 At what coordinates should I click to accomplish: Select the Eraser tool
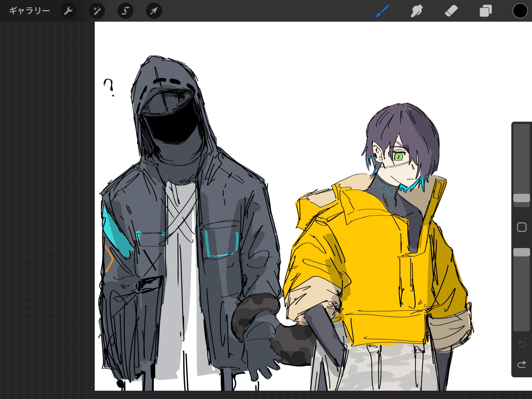click(x=451, y=11)
